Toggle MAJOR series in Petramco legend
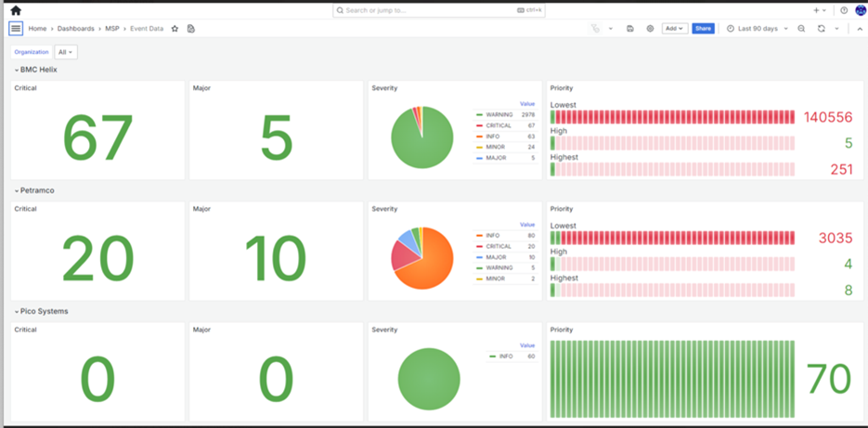This screenshot has width=868, height=428. 496,257
